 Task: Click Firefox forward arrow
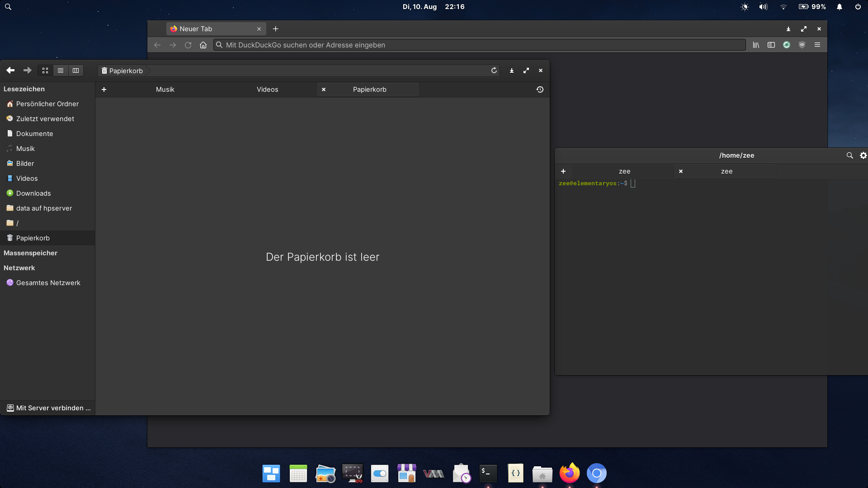(173, 45)
